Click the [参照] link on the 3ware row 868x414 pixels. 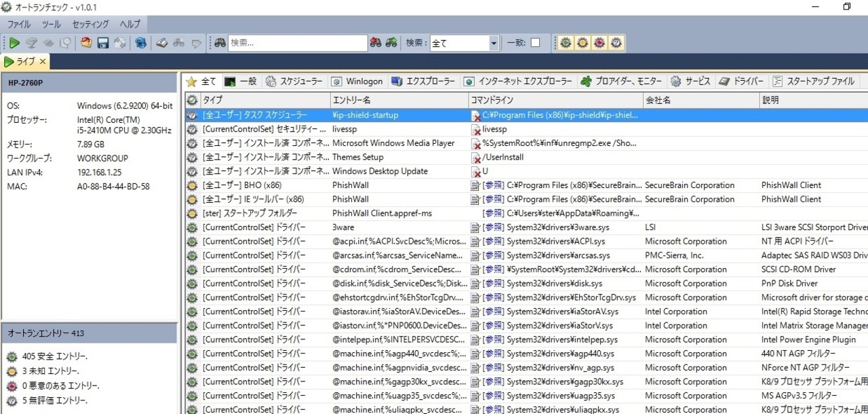tap(493, 227)
